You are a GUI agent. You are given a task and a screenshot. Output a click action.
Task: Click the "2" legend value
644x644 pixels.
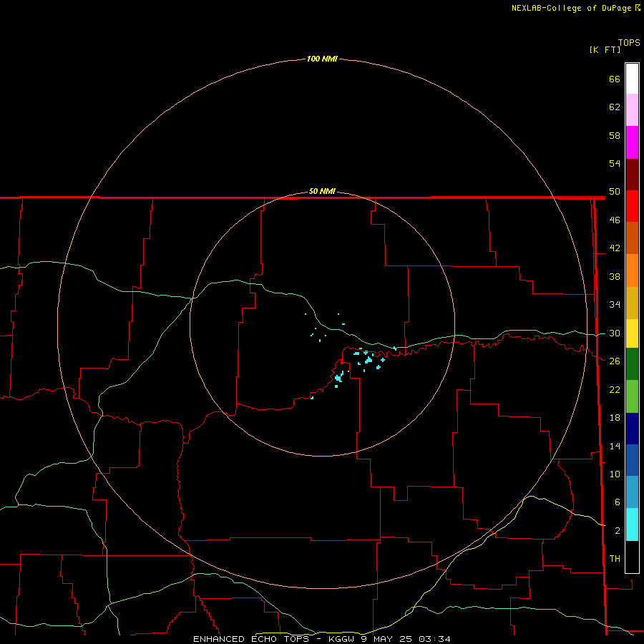pyautogui.click(x=617, y=531)
